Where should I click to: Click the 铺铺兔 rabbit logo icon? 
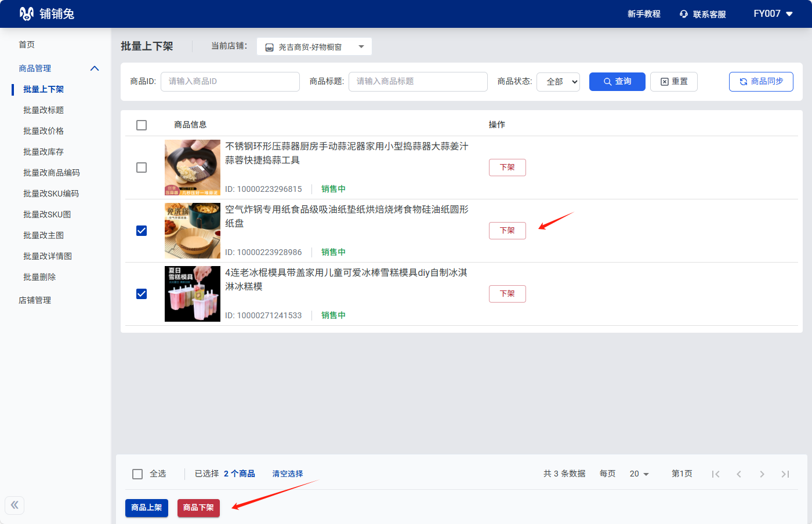26,14
